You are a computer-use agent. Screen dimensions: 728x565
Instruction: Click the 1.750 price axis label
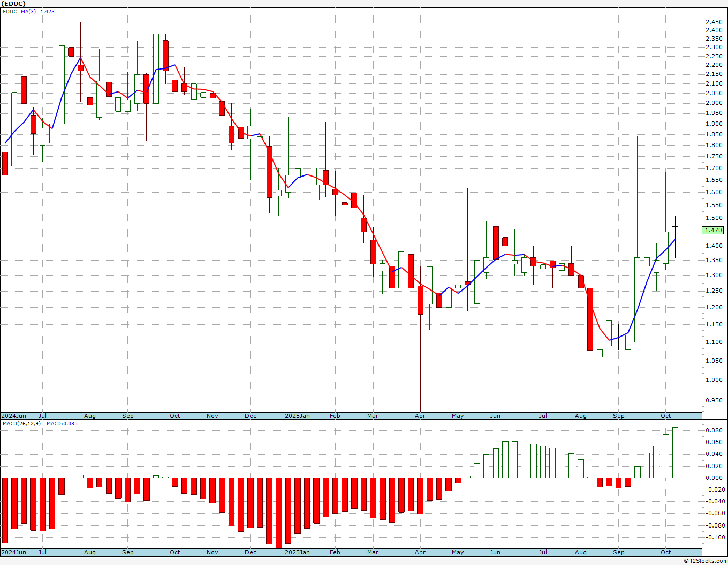click(x=714, y=156)
